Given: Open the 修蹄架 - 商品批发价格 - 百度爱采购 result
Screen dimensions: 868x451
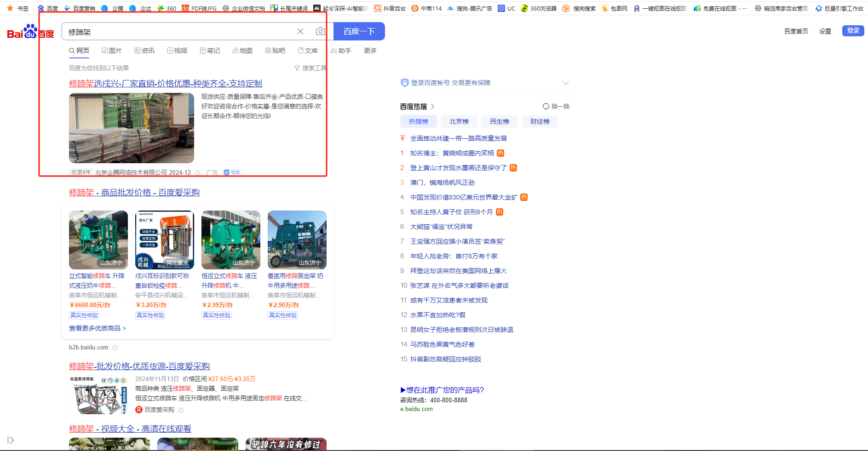Looking at the screenshot, I should pos(134,192).
